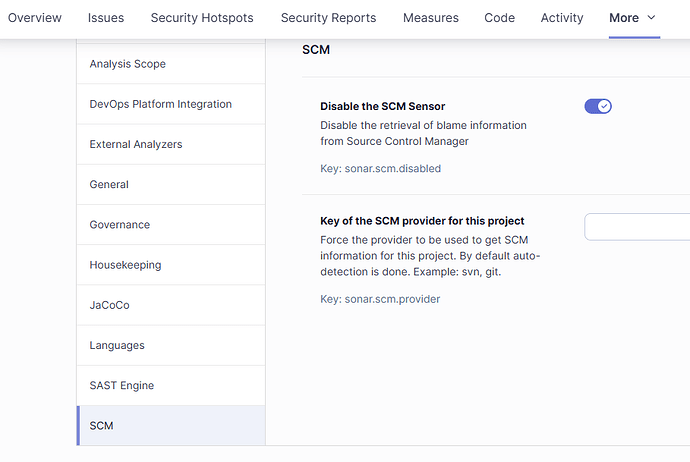Open Housekeeping settings category

pos(171,265)
